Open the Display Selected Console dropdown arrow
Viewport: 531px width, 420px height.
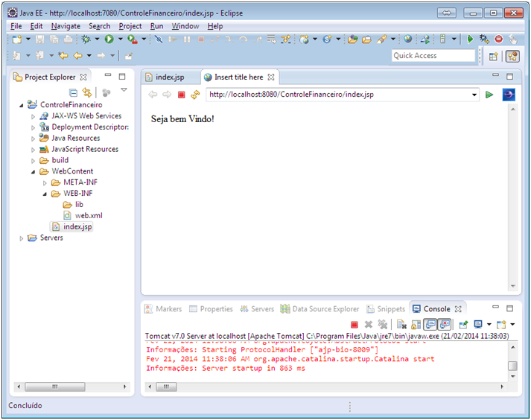point(489,325)
